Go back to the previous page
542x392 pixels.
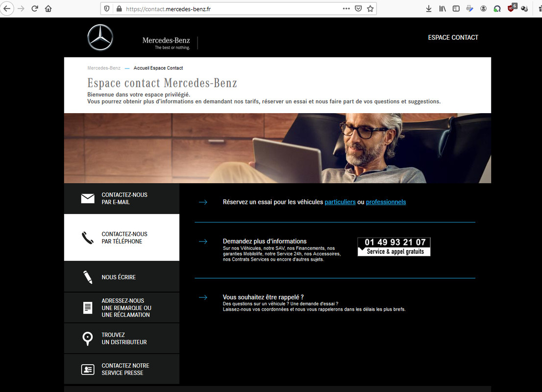click(7, 9)
